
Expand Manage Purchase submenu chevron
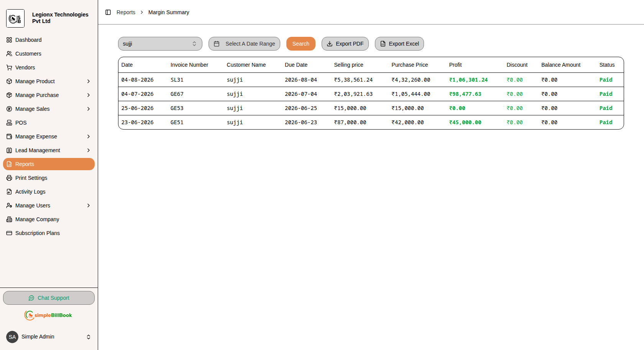click(89, 95)
